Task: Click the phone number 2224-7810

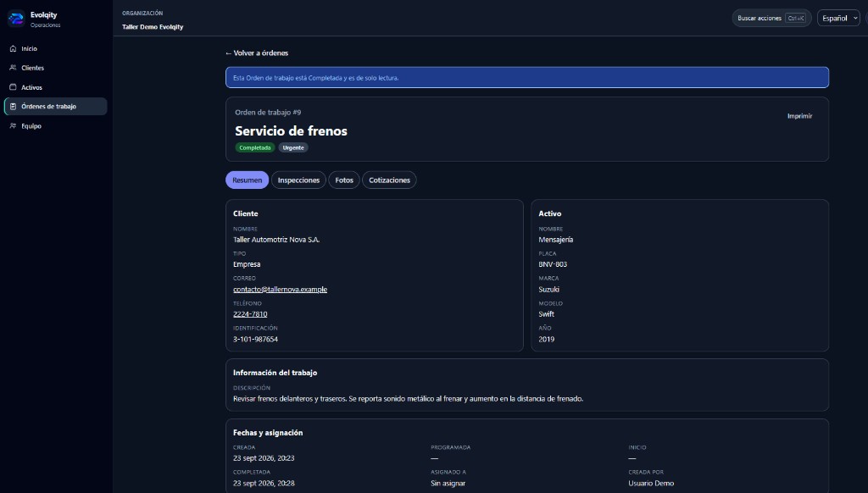Action: coord(250,314)
